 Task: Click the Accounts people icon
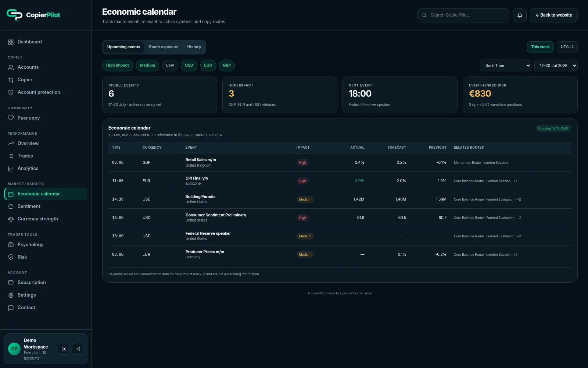click(x=11, y=67)
